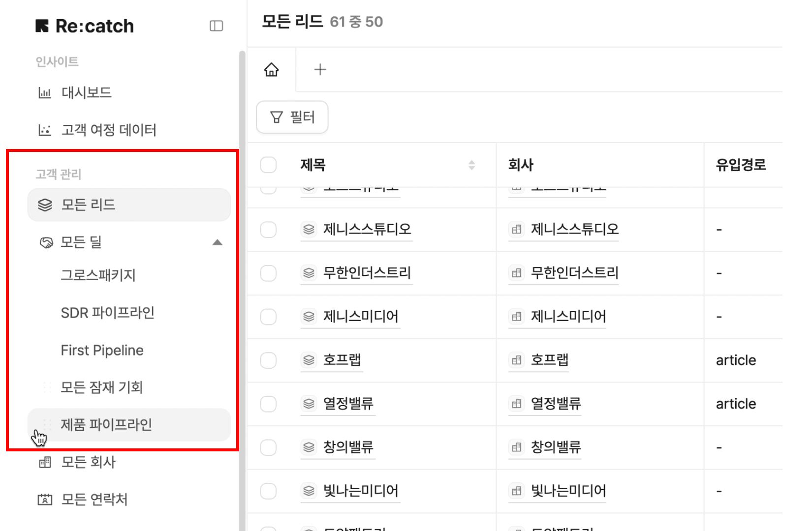Open the 열정밸류 company link
Viewport: 812px width, 531px height.
(x=556, y=404)
